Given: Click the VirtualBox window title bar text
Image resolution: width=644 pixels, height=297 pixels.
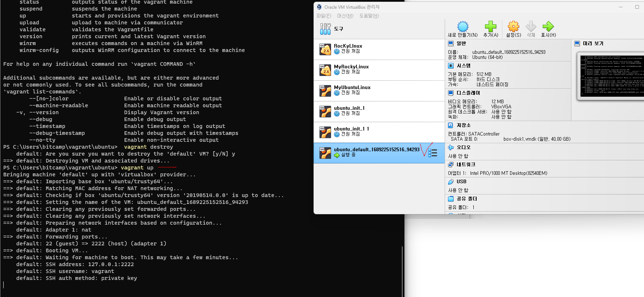Looking at the screenshot, I should pyautogui.click(x=352, y=7).
